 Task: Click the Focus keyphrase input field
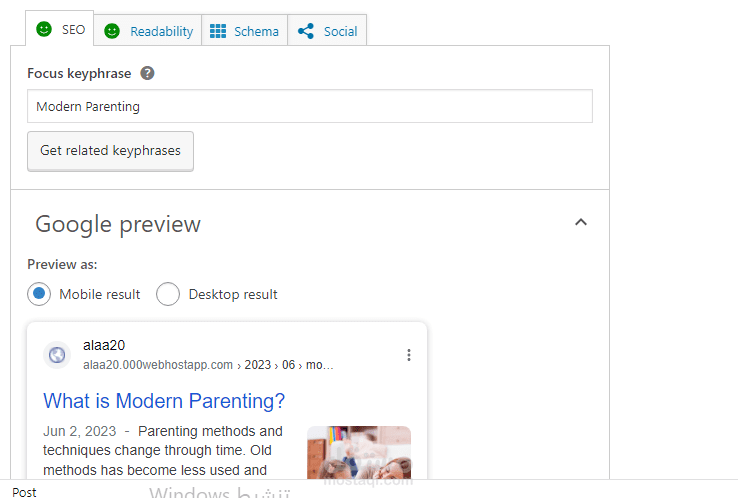coord(309,106)
